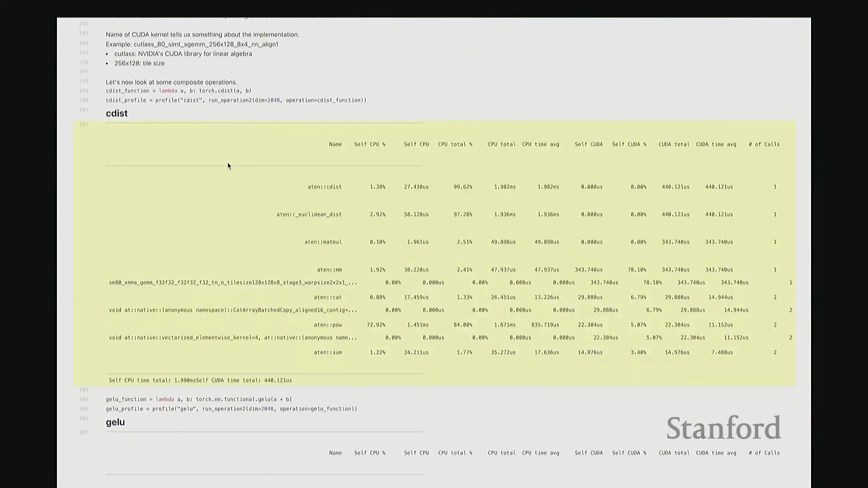Click the Self CPU % column header in cdist table
Screen dimensions: 868x488
[370, 144]
